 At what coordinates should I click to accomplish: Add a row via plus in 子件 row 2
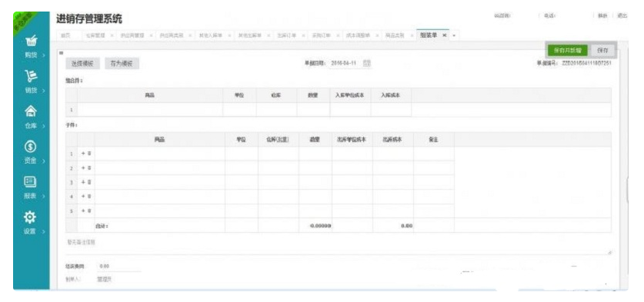coord(83,168)
